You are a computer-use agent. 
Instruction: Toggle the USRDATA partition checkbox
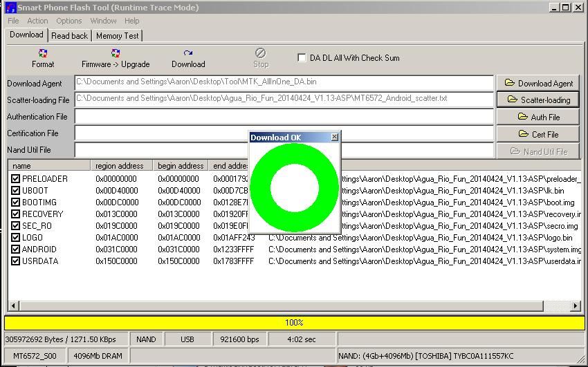[x=15, y=261]
